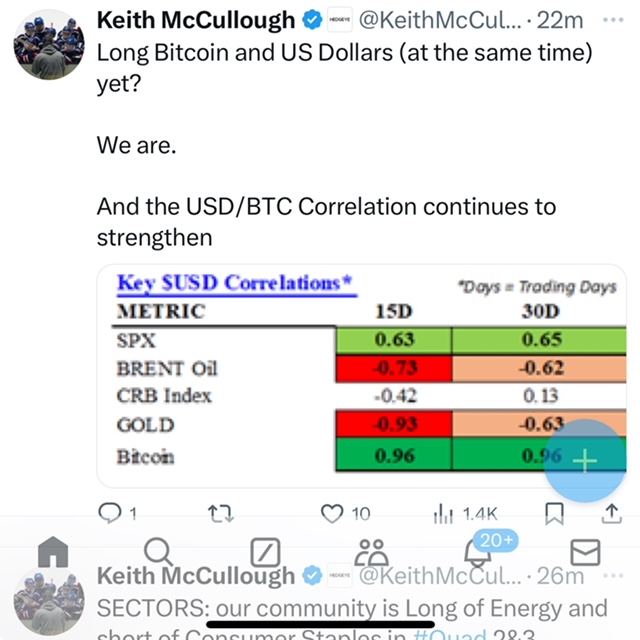Open the Search tab

[158, 551]
